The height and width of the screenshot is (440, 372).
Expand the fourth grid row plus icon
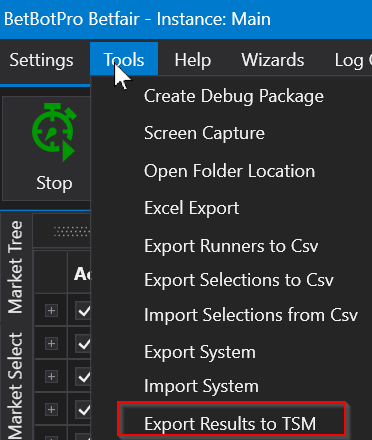tap(51, 410)
